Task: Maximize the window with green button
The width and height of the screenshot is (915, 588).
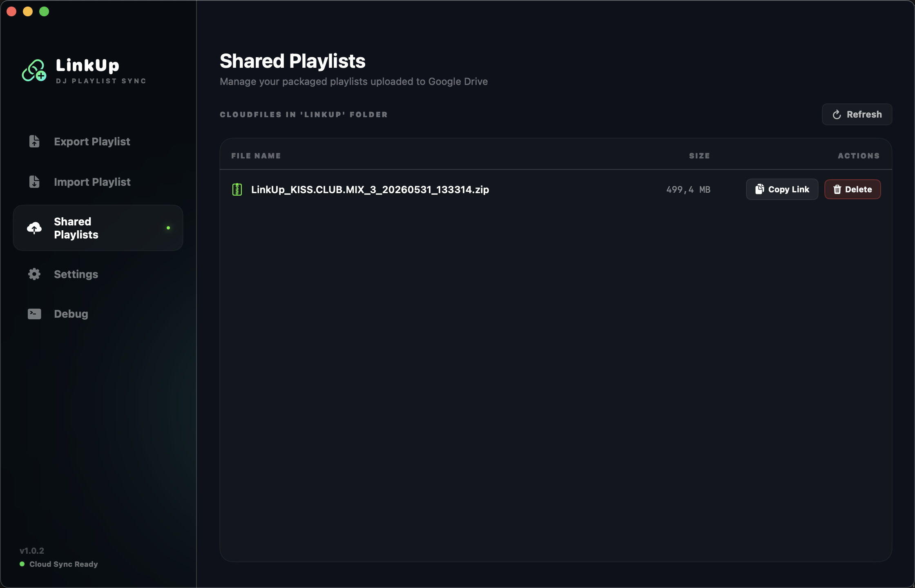Action: point(44,11)
